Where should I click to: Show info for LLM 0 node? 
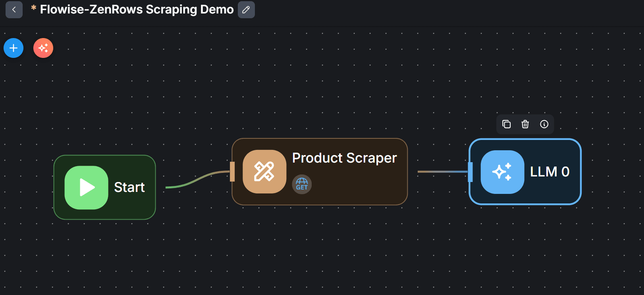pos(544,124)
